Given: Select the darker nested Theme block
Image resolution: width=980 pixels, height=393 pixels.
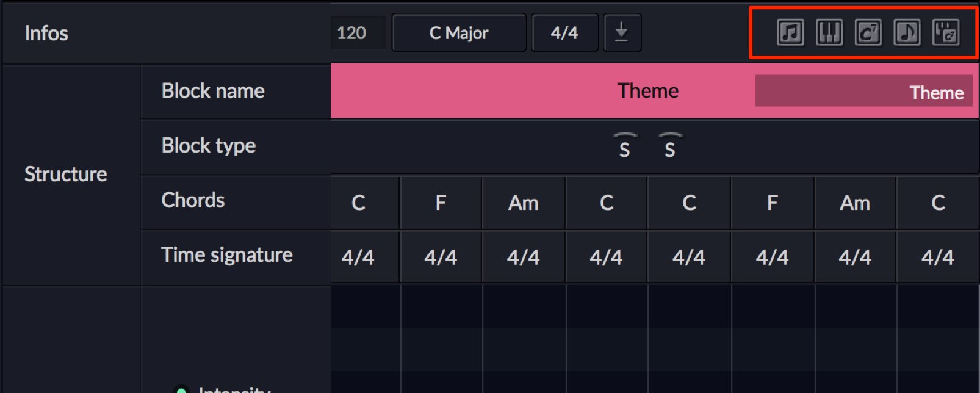Looking at the screenshot, I should (864, 91).
